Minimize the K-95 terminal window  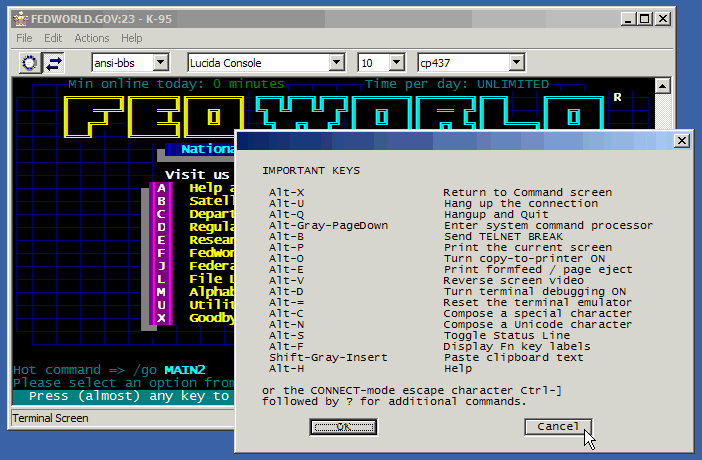(x=627, y=18)
